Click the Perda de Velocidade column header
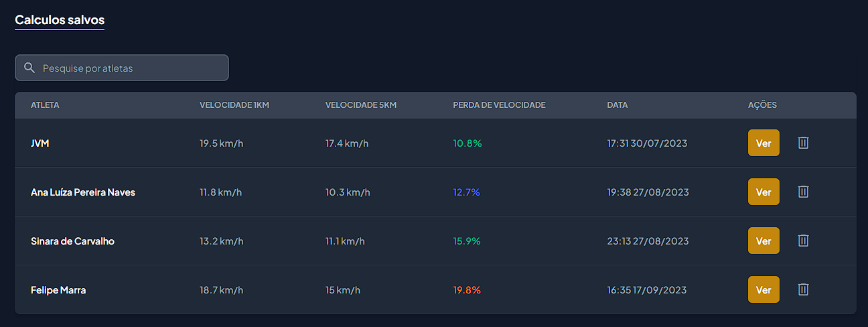 coord(499,105)
